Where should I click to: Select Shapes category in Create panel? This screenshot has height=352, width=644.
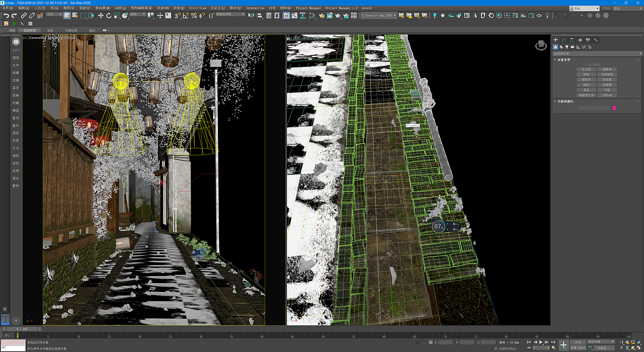pos(561,47)
